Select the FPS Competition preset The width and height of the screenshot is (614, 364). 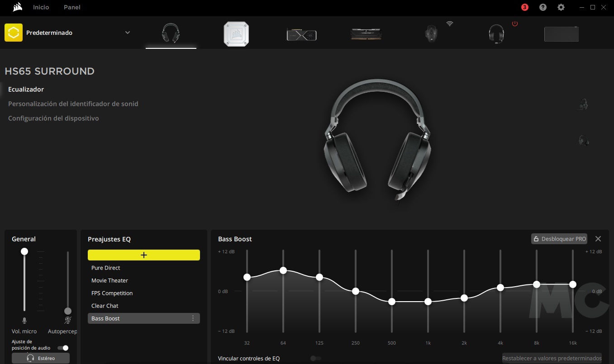click(112, 293)
